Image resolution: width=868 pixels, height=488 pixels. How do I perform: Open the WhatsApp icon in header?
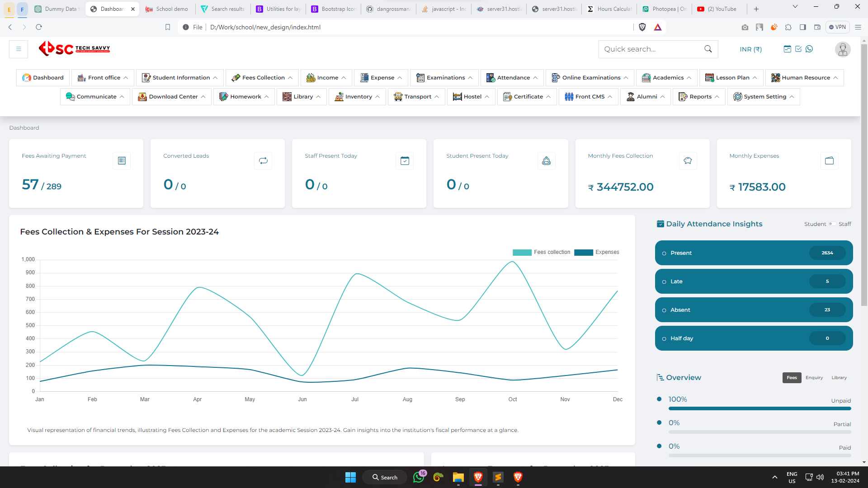tap(809, 49)
